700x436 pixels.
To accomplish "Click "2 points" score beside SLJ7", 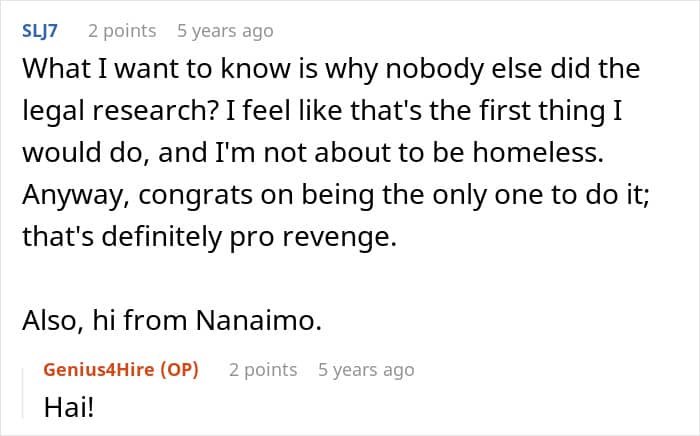I will (x=121, y=31).
